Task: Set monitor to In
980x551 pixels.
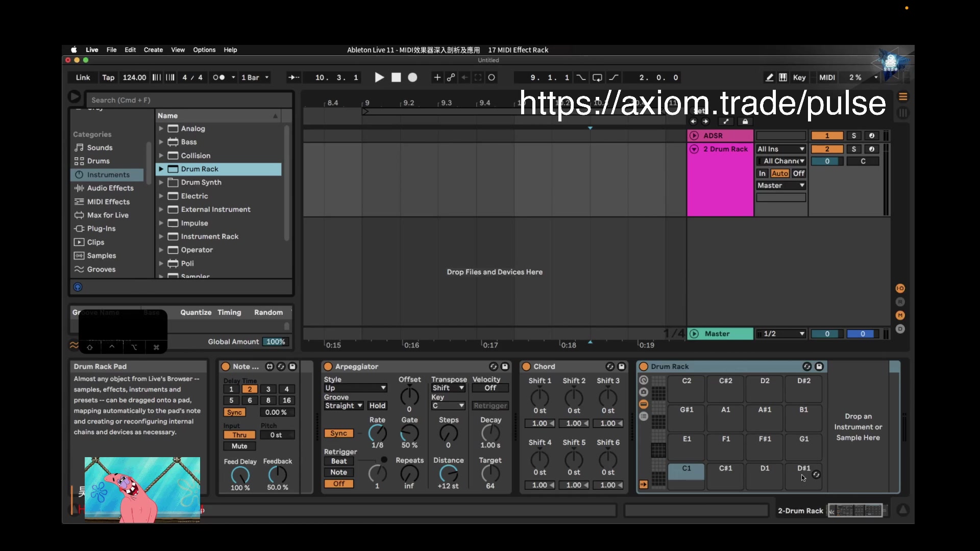Action: pos(762,173)
